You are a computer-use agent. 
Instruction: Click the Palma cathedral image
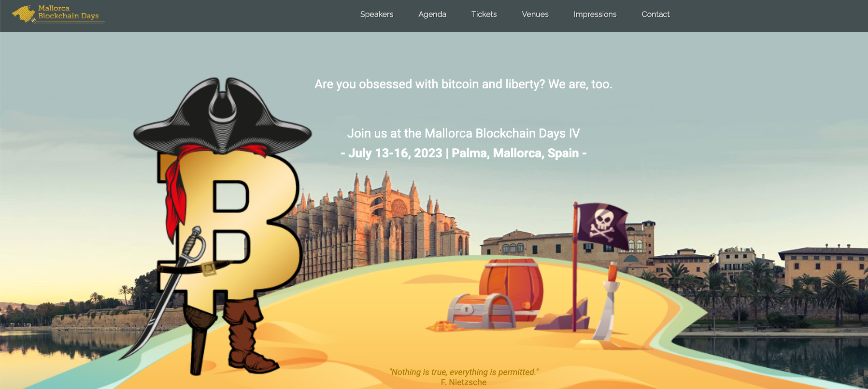[382, 222]
